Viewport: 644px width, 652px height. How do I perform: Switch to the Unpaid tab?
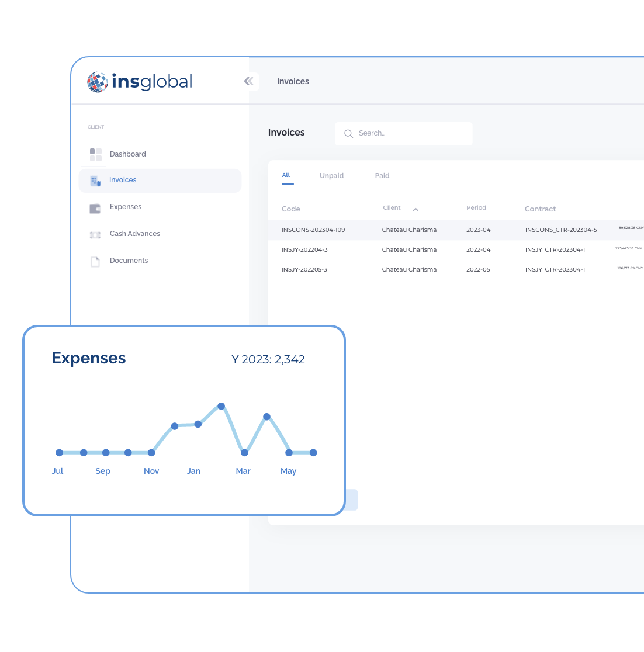coord(331,176)
